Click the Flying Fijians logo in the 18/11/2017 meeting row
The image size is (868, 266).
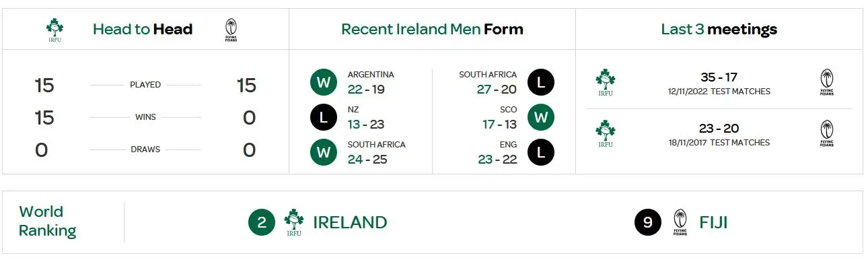827,133
